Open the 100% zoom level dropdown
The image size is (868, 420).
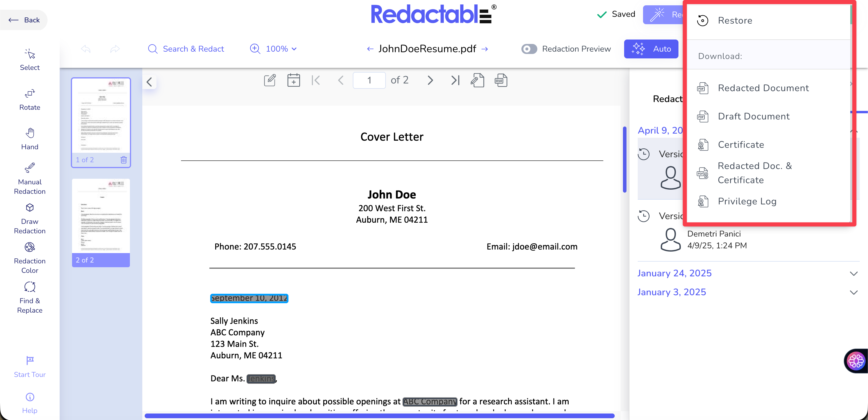point(273,49)
